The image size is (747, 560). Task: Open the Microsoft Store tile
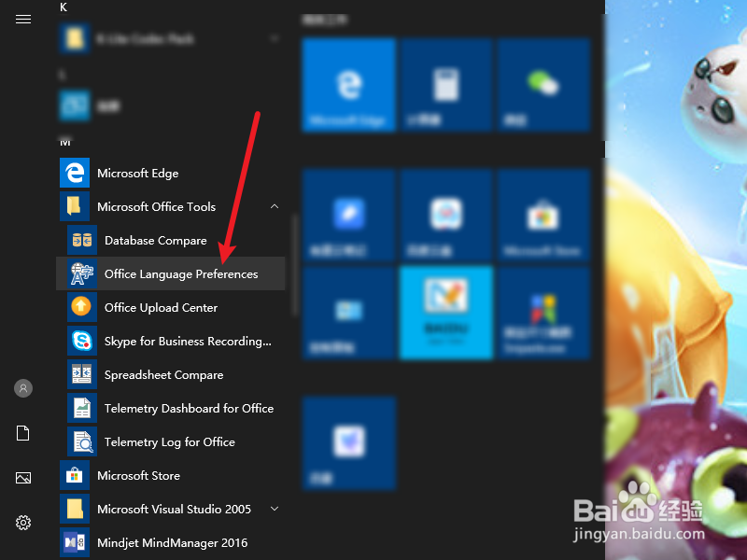pyautogui.click(x=543, y=215)
